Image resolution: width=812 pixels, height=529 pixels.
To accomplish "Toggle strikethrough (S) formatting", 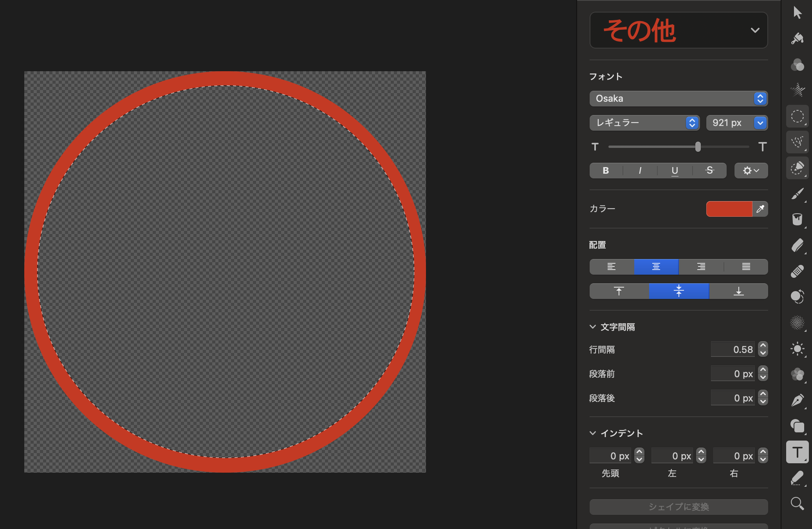I will pyautogui.click(x=709, y=171).
